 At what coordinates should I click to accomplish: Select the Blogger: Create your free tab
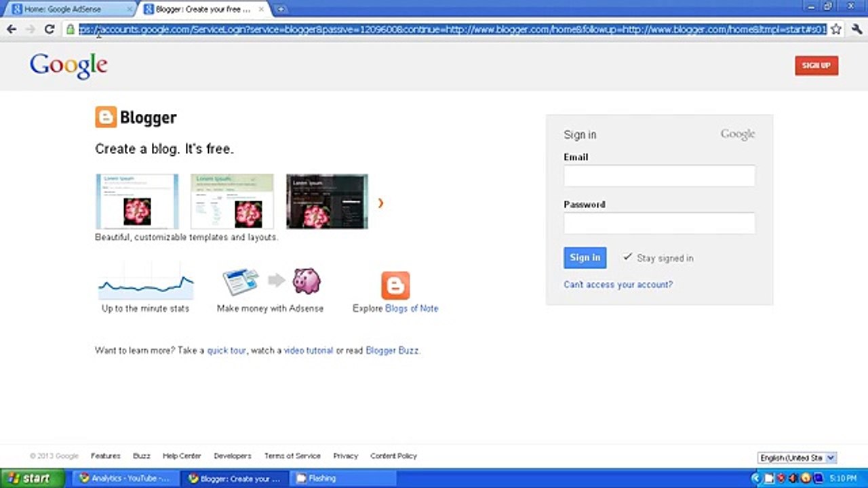pyautogui.click(x=203, y=9)
